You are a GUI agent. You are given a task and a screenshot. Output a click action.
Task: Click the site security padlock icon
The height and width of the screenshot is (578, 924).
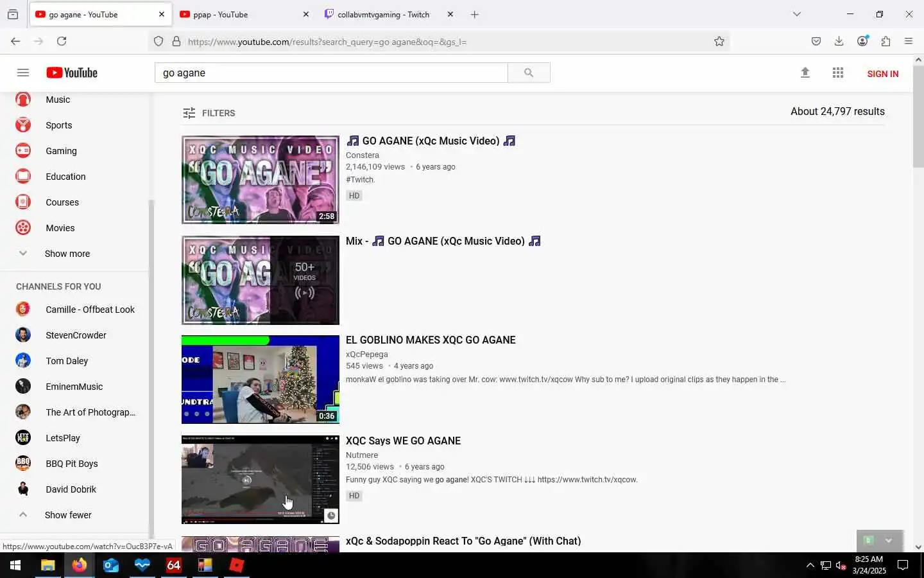pyautogui.click(x=176, y=42)
